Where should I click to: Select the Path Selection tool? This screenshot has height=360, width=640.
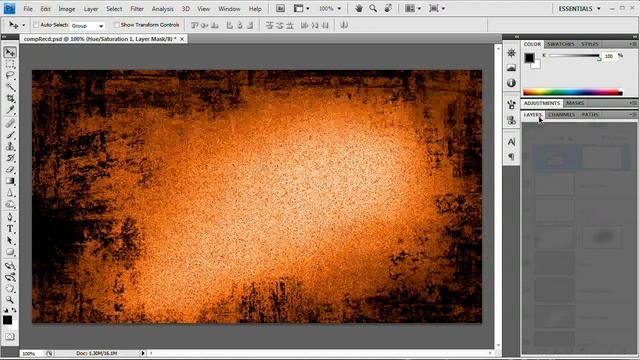[x=10, y=240]
